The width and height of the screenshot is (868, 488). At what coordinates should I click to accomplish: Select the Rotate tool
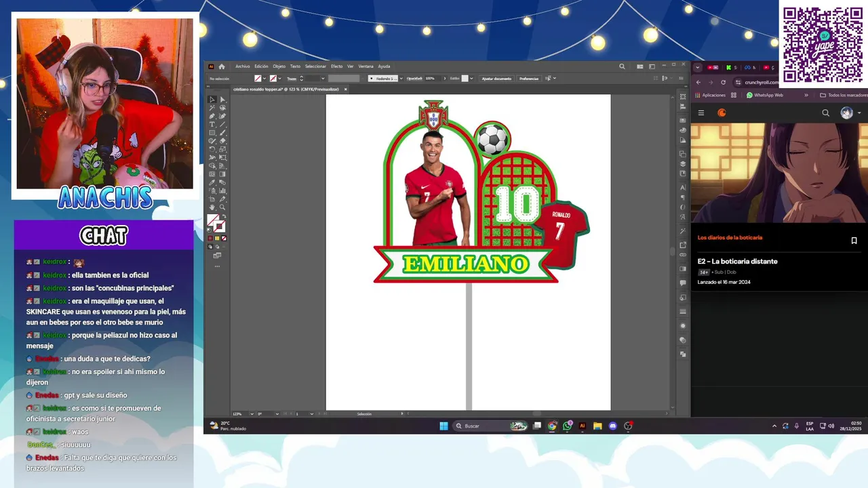pyautogui.click(x=212, y=149)
